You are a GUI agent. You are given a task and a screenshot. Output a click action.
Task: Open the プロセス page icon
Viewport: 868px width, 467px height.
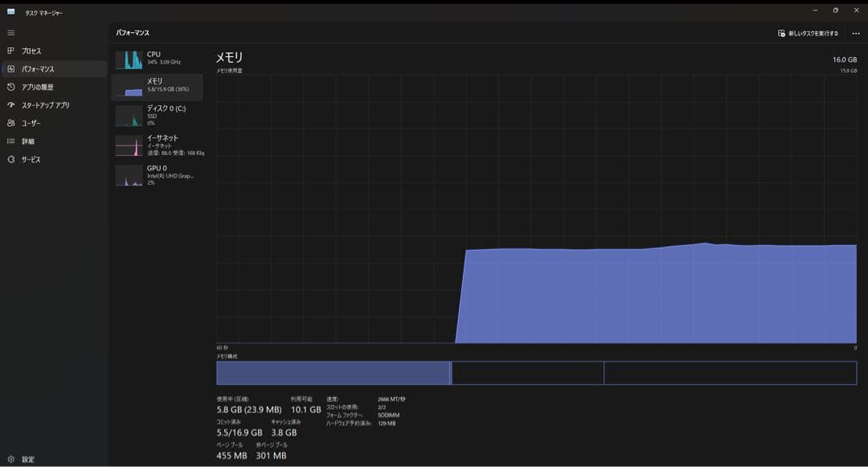point(11,51)
